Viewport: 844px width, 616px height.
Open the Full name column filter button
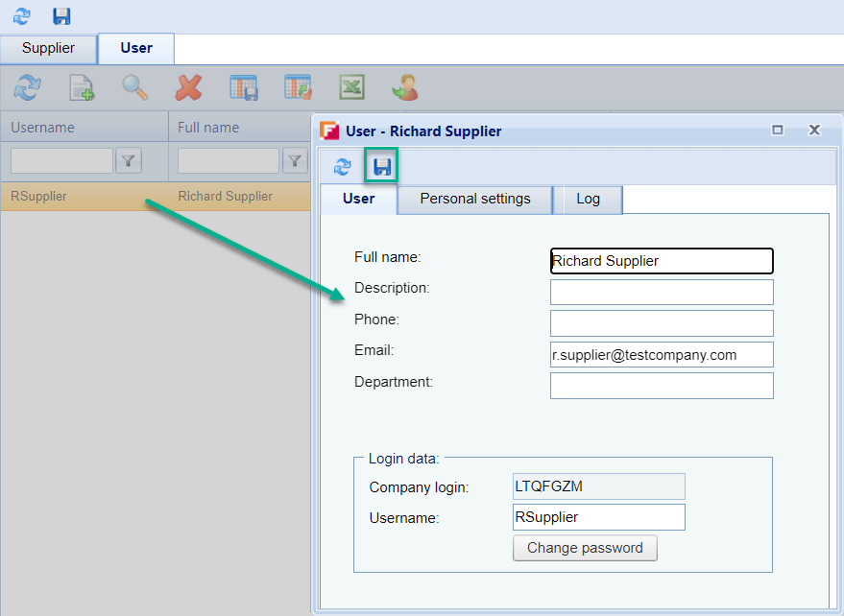point(295,161)
